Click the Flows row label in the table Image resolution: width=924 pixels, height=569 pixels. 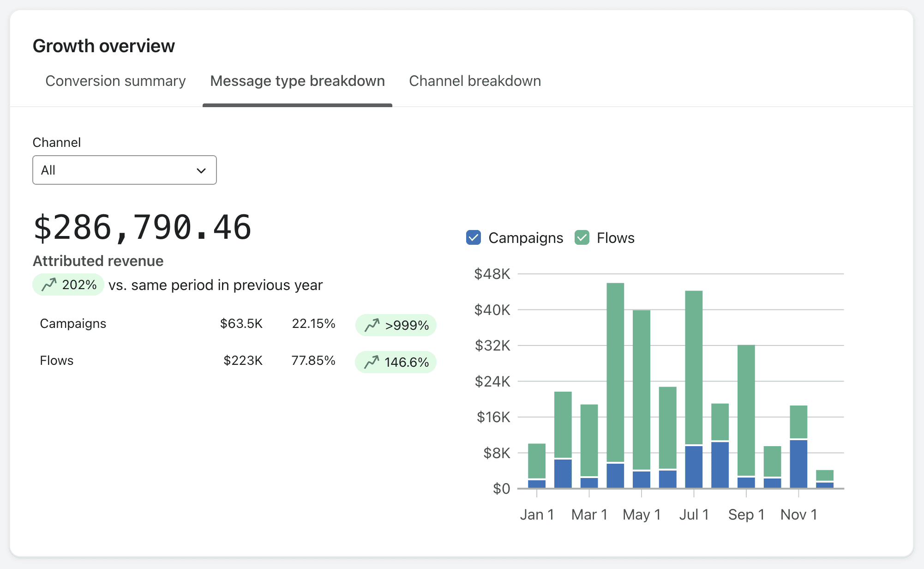[x=56, y=360]
